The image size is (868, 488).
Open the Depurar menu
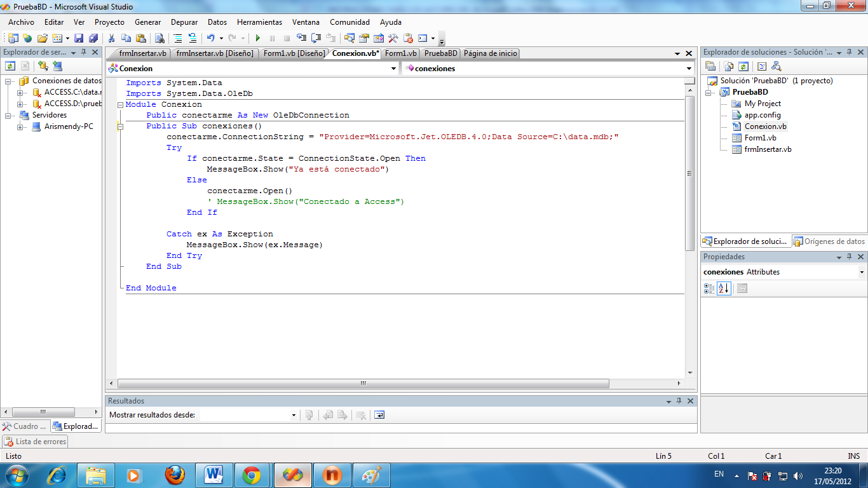pos(184,22)
